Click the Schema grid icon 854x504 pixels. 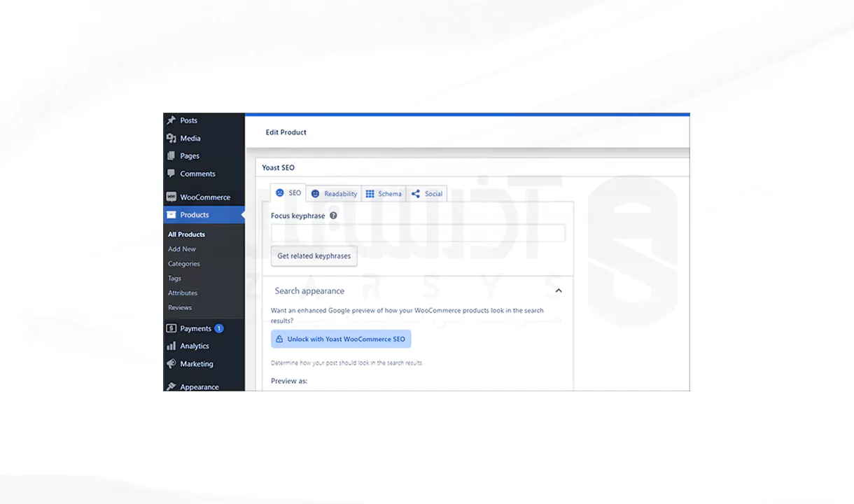pos(370,194)
